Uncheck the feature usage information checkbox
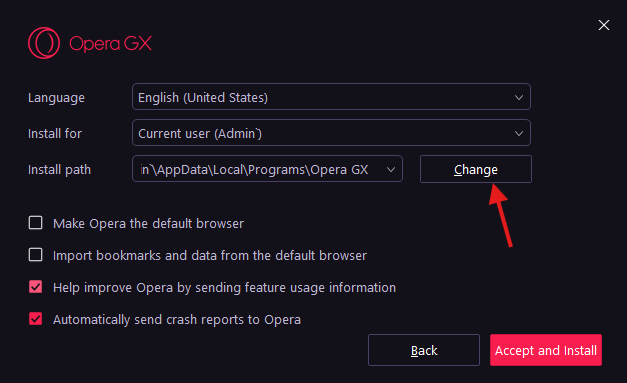 click(36, 287)
